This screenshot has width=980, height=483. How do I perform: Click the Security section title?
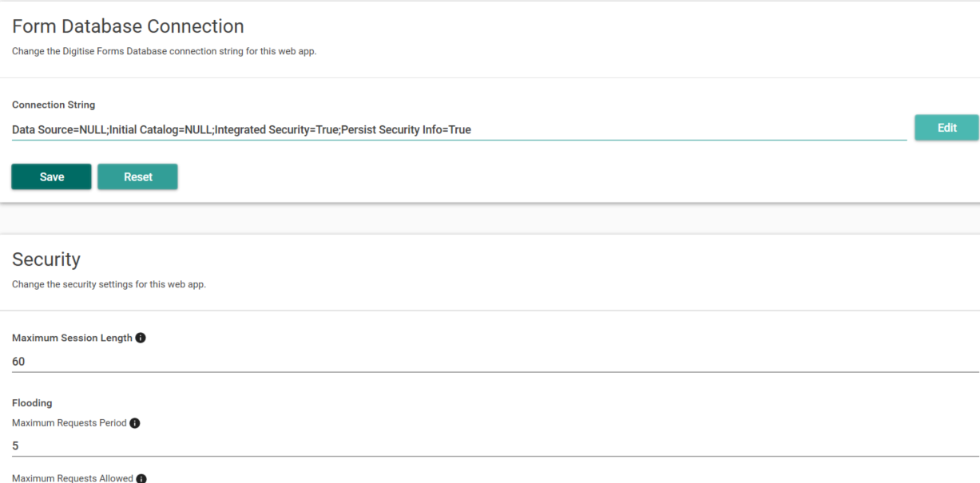46,259
